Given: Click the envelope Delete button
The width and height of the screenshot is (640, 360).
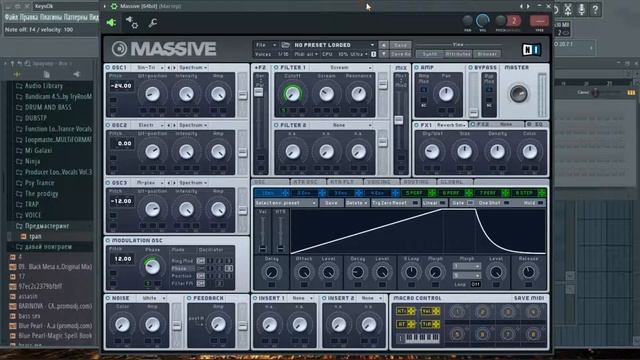Looking at the screenshot, I should click(x=356, y=203).
